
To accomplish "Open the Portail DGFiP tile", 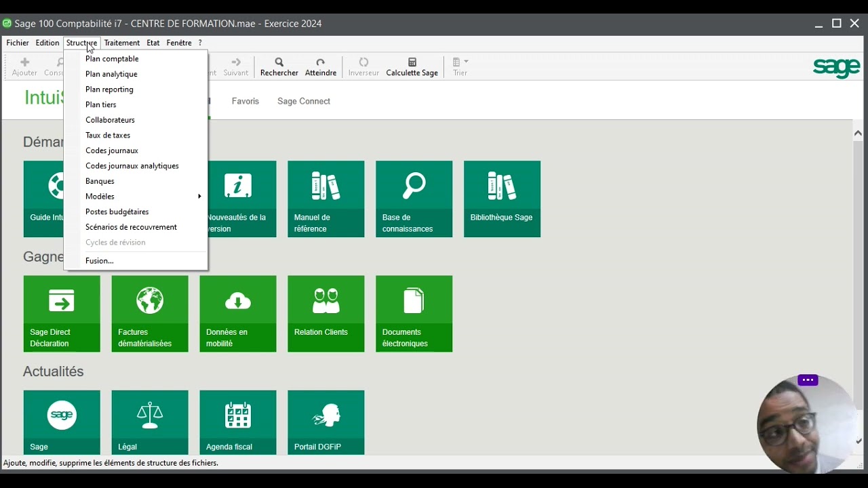I will 326,422.
